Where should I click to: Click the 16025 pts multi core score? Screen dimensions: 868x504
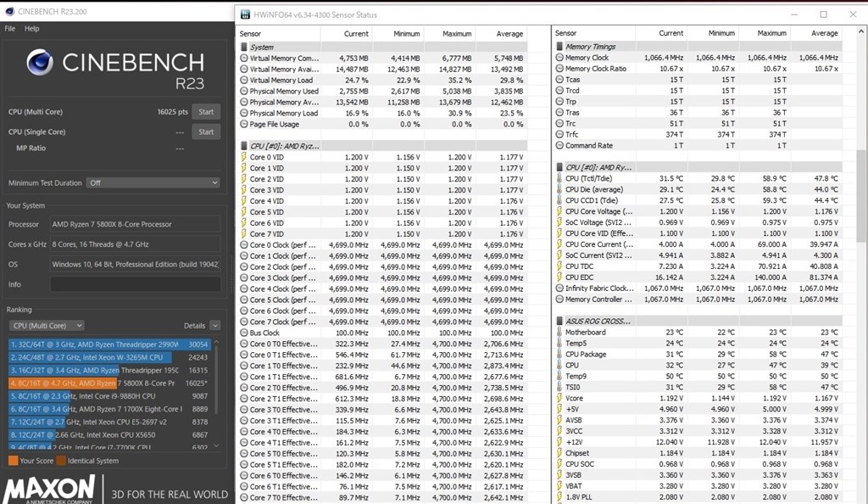[x=173, y=112]
